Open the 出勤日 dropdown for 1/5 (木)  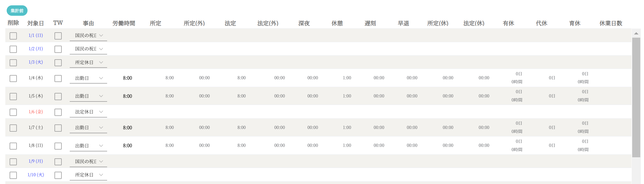click(x=88, y=96)
